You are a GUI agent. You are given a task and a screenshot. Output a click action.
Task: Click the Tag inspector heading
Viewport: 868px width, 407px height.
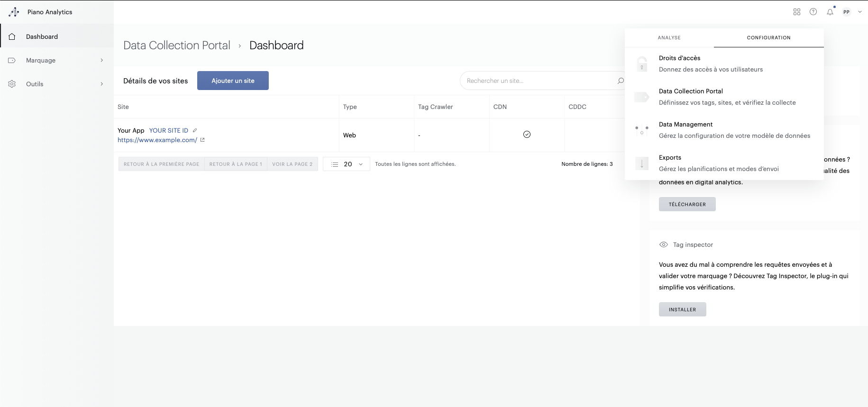(x=693, y=244)
